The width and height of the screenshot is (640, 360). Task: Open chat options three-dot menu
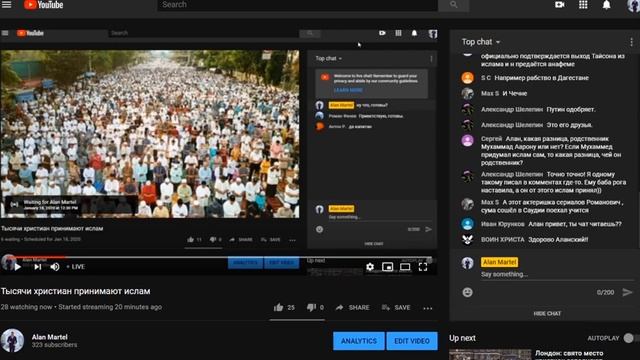click(x=631, y=42)
